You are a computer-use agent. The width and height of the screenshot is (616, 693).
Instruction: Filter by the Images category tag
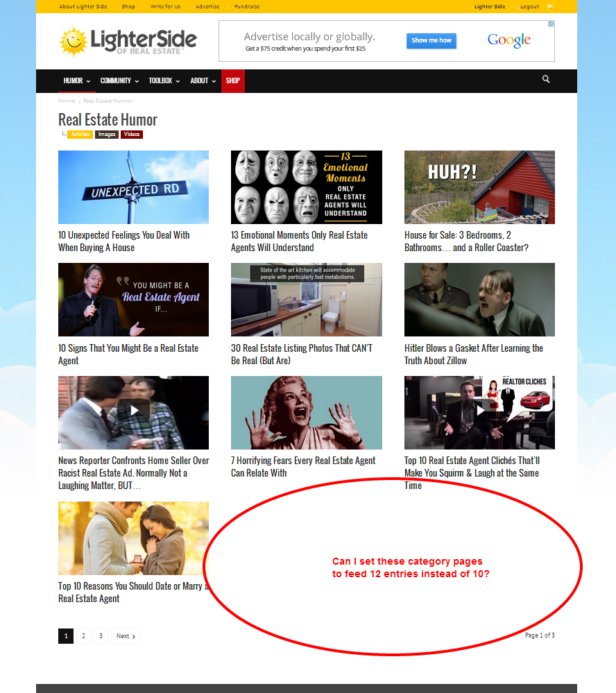point(107,135)
